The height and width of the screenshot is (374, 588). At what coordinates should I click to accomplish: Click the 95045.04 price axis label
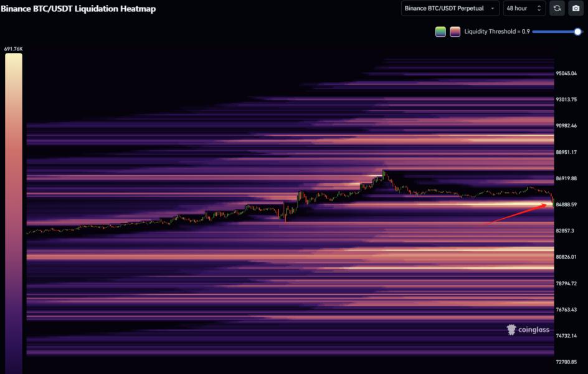566,73
